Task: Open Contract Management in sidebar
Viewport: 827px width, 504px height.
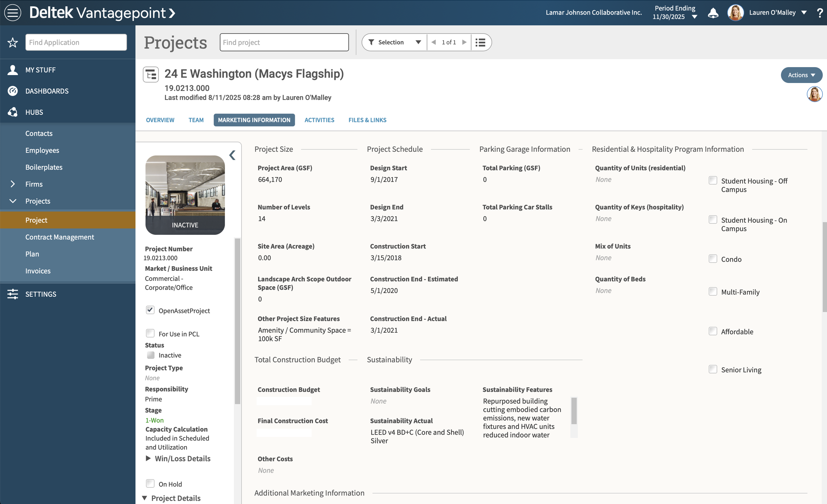Action: tap(60, 237)
